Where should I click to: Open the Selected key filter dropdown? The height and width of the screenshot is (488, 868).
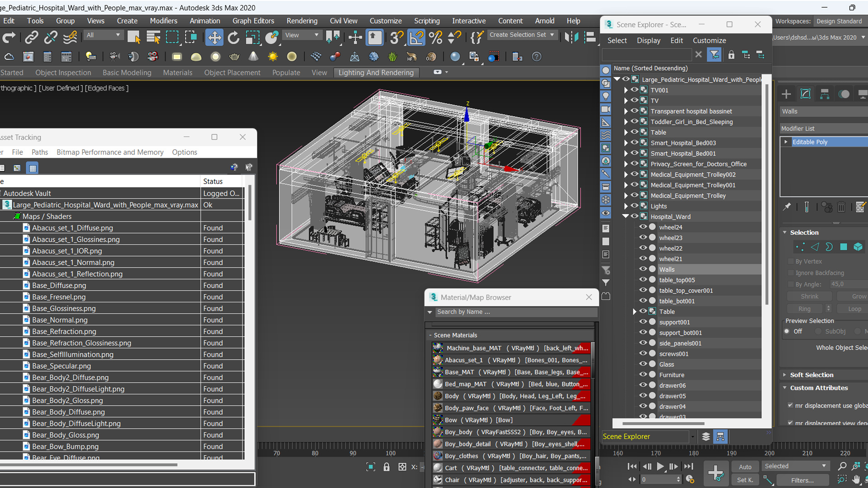pos(795,466)
